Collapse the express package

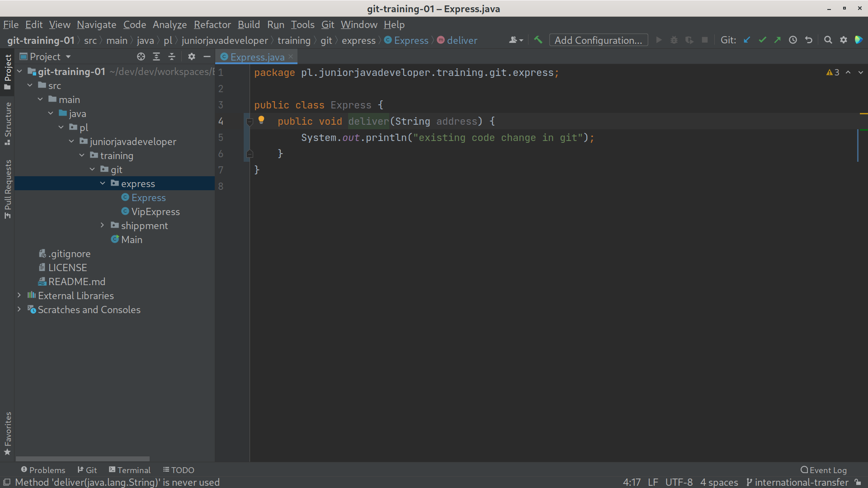click(103, 183)
